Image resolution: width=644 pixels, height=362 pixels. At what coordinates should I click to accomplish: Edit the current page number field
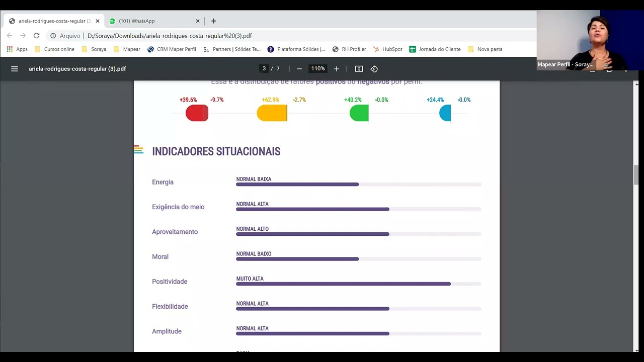264,69
